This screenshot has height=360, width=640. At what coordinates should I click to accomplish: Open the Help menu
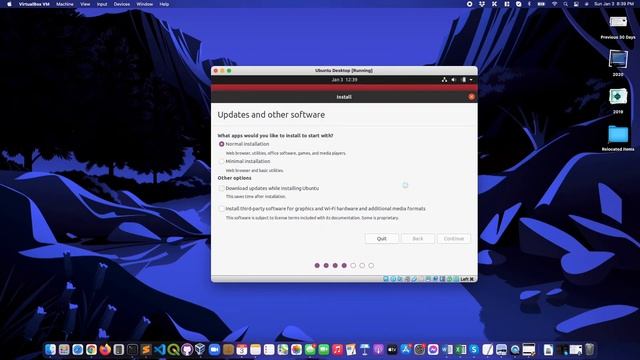(x=164, y=4)
